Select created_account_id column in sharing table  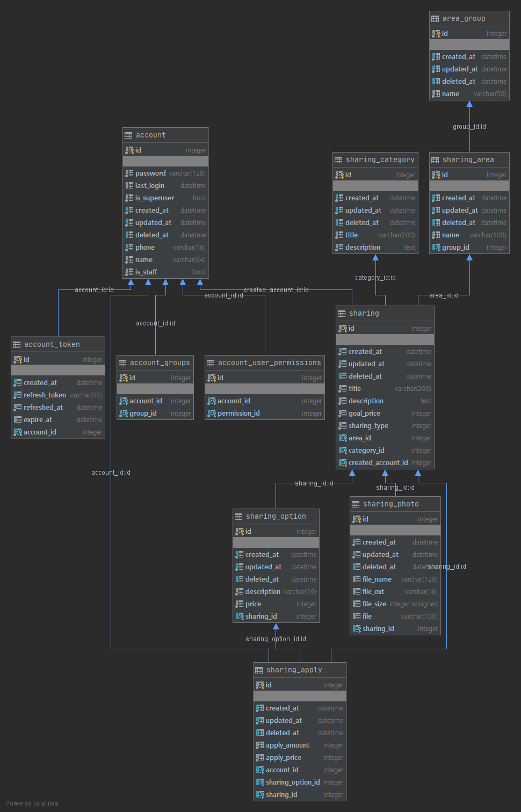coord(385,463)
